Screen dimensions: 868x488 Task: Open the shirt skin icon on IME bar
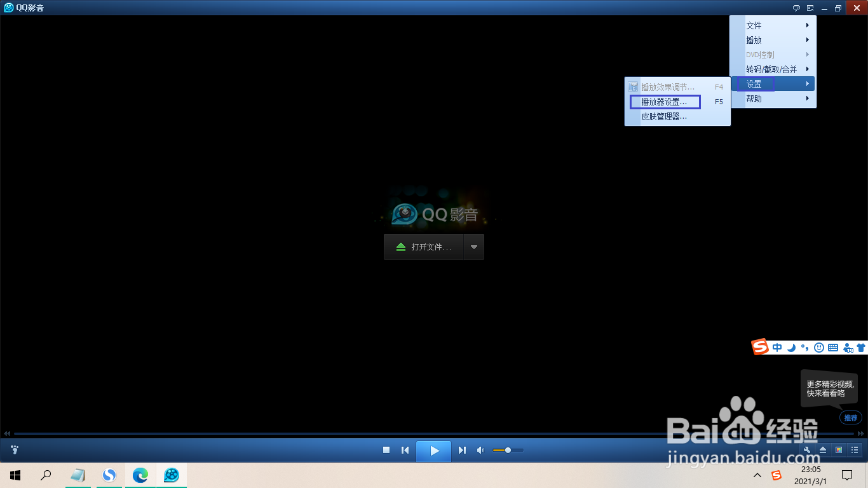tap(861, 348)
